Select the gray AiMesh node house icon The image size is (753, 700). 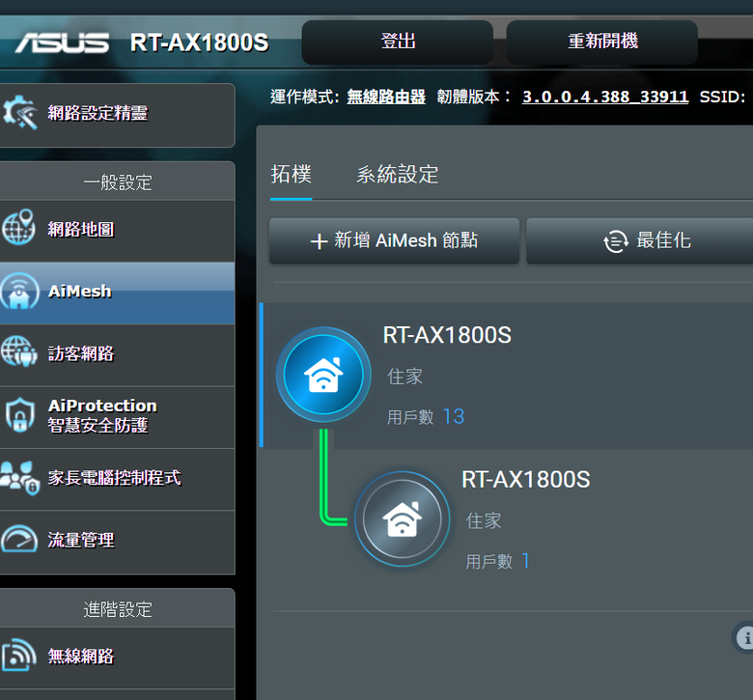[402, 518]
